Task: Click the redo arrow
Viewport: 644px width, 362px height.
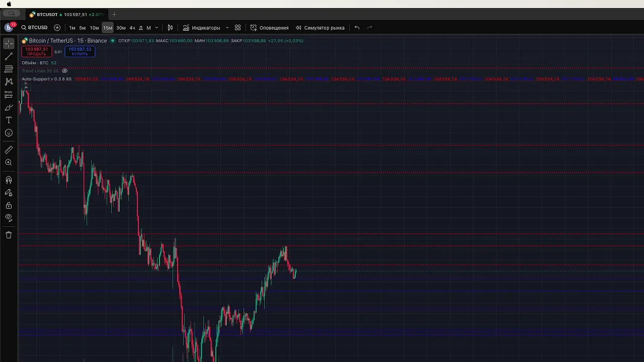Action: click(370, 28)
